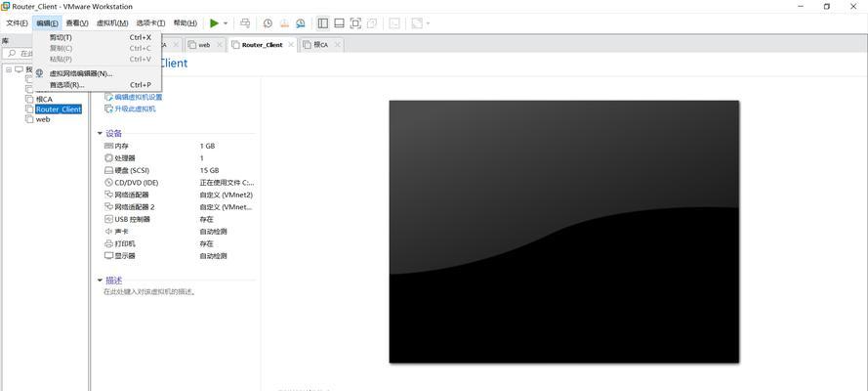The image size is (868, 391).
Task: Click the 自定义 (VMnet2) value
Action: 227,195
